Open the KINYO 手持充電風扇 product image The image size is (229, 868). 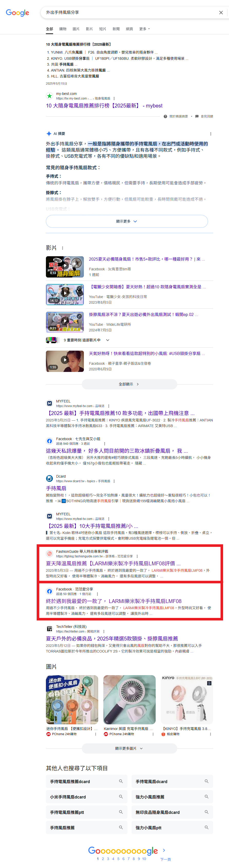coord(187,699)
